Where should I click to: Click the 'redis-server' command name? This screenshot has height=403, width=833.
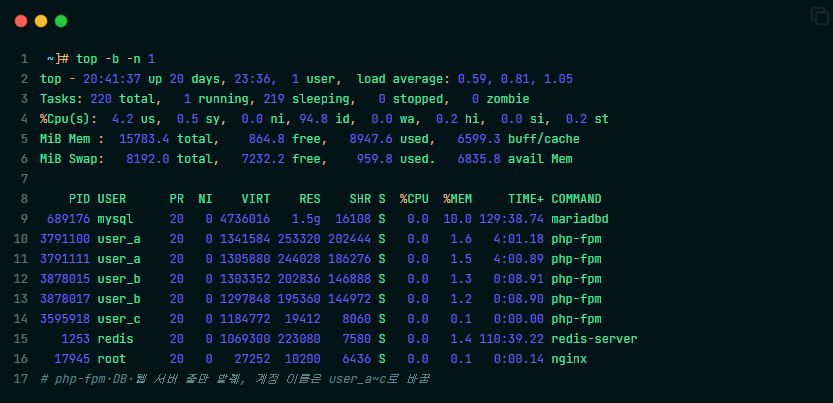click(x=594, y=339)
